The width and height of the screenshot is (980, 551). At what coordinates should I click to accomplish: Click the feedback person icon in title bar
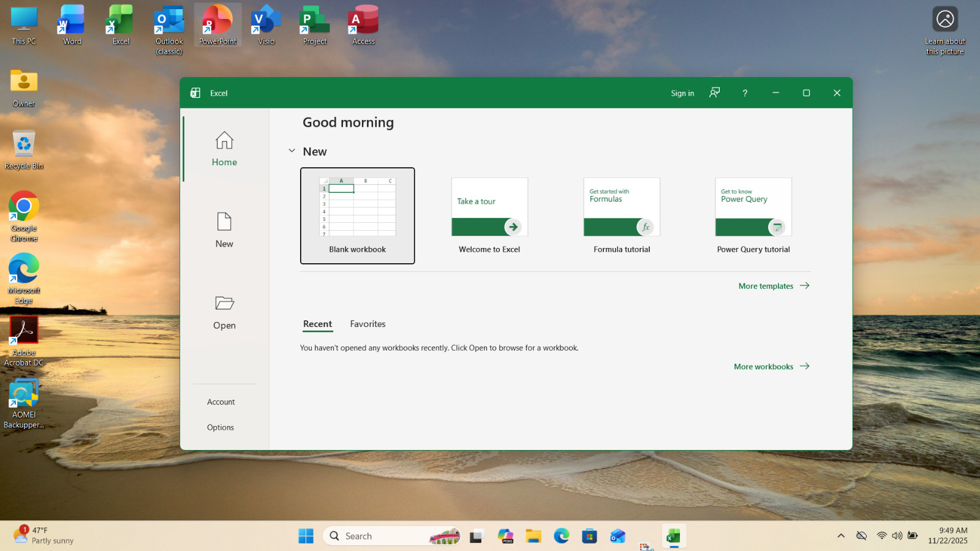(714, 93)
